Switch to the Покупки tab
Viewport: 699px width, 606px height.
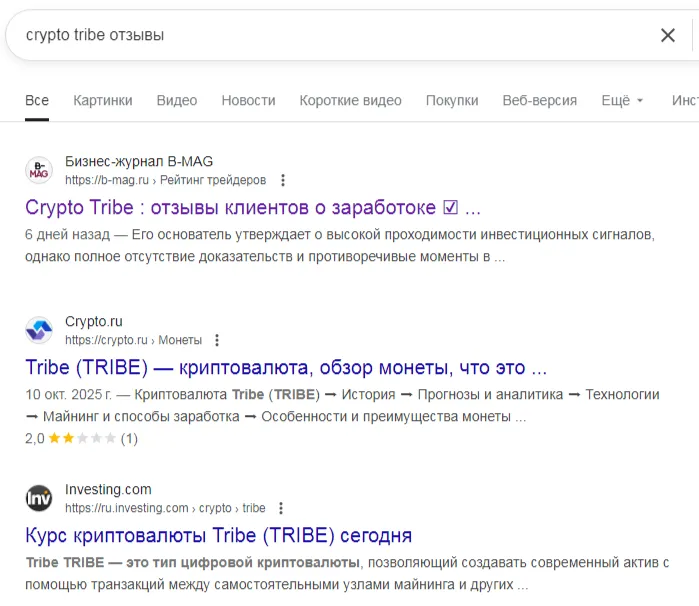pyautogui.click(x=452, y=100)
